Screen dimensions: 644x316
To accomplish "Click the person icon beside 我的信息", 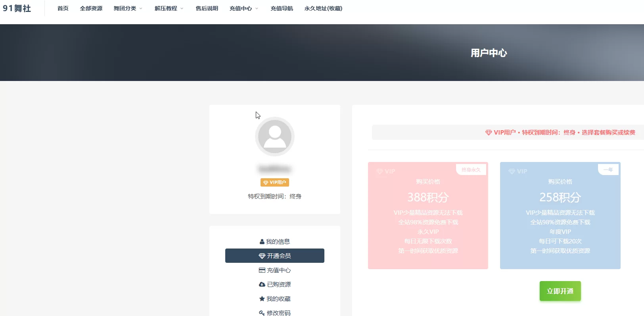I will [262, 241].
